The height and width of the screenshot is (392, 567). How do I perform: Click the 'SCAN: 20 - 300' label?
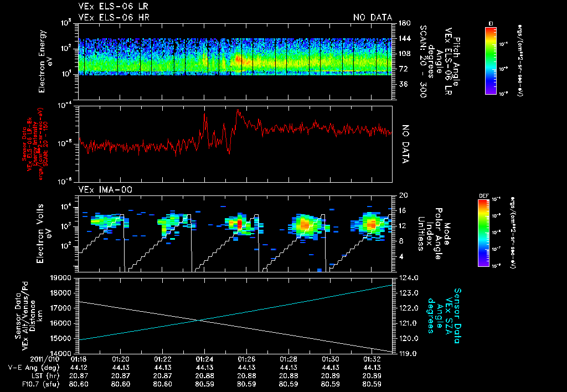[x=423, y=61]
